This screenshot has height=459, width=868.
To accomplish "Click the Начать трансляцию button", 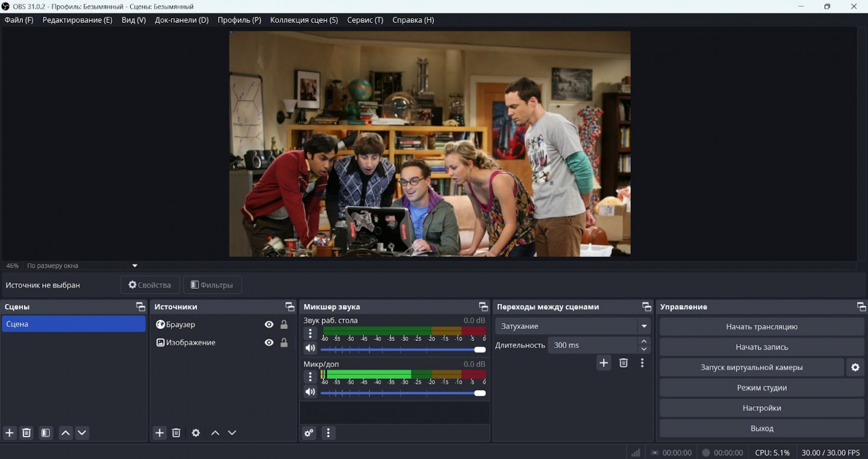I will 761,327.
